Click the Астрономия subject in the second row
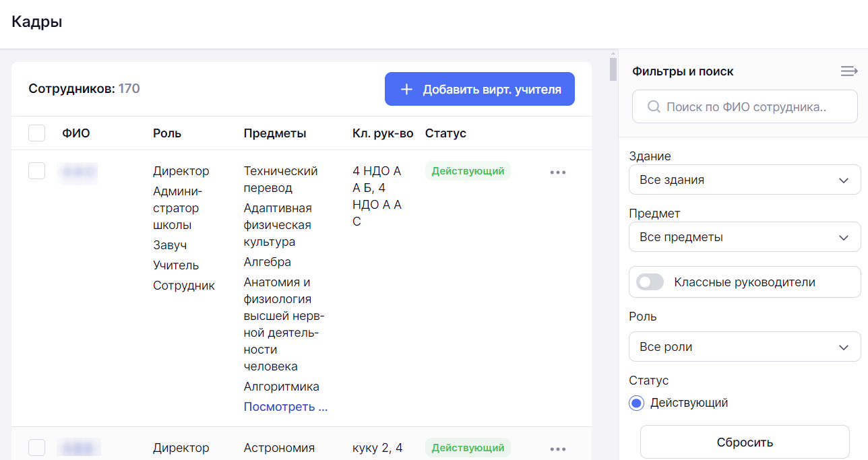This screenshot has height=460, width=868. click(279, 448)
